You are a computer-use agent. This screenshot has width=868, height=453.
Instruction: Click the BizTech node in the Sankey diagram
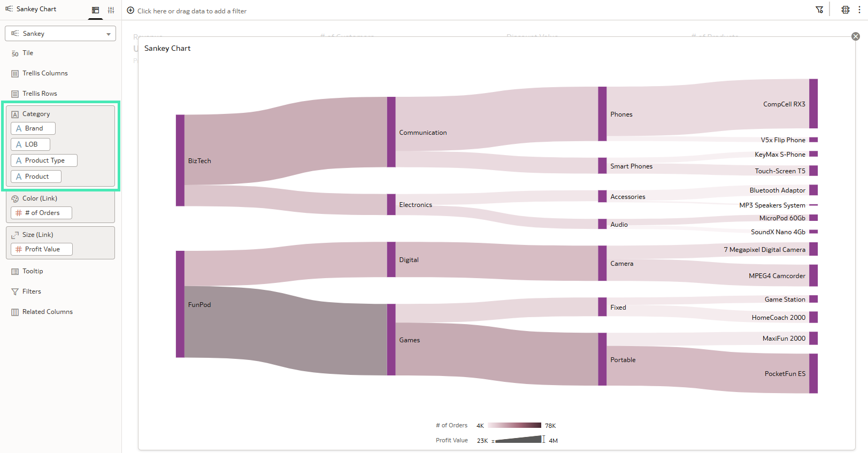click(180, 160)
